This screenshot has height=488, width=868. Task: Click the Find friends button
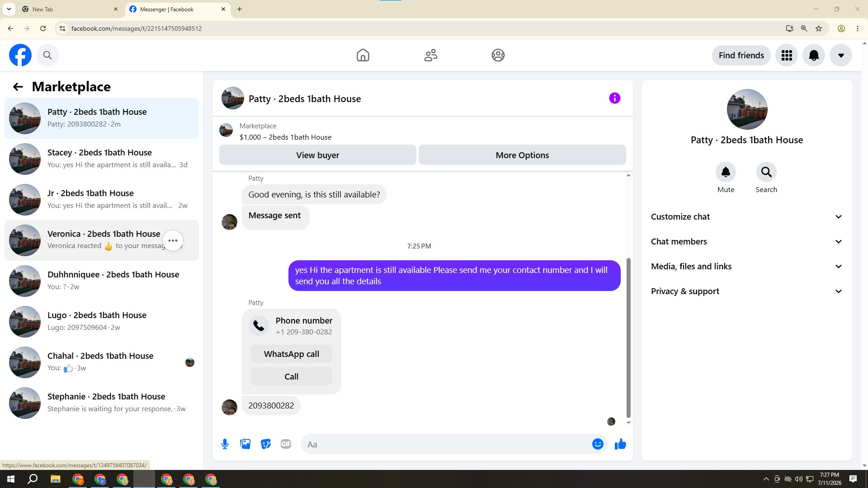pos(741,55)
